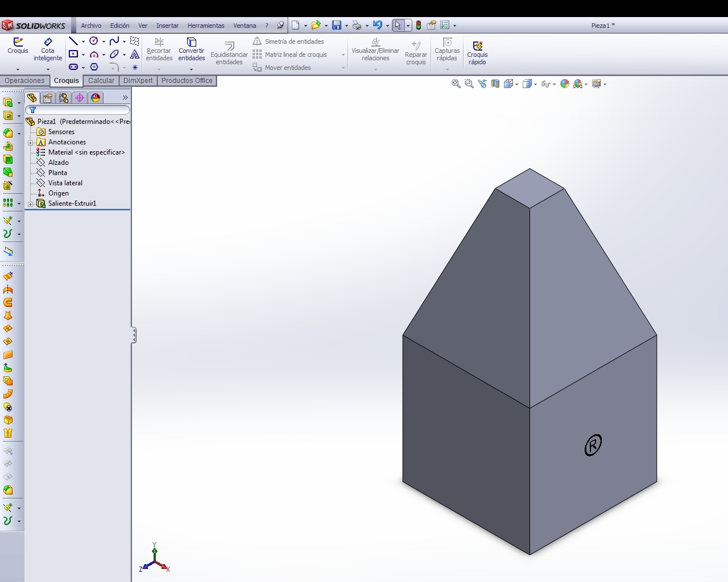Image resolution: width=728 pixels, height=582 pixels.
Task: Select the Corner Rectangle tool
Action: pyautogui.click(x=73, y=54)
